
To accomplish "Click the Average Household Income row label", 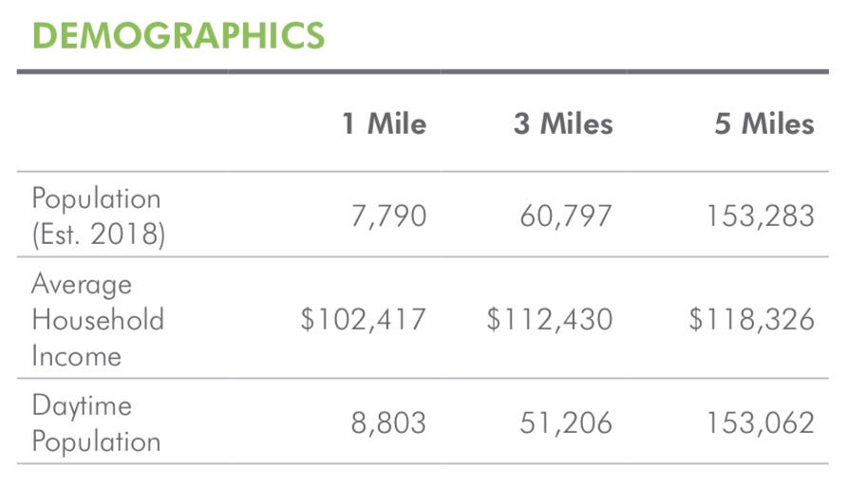I will click(98, 319).
